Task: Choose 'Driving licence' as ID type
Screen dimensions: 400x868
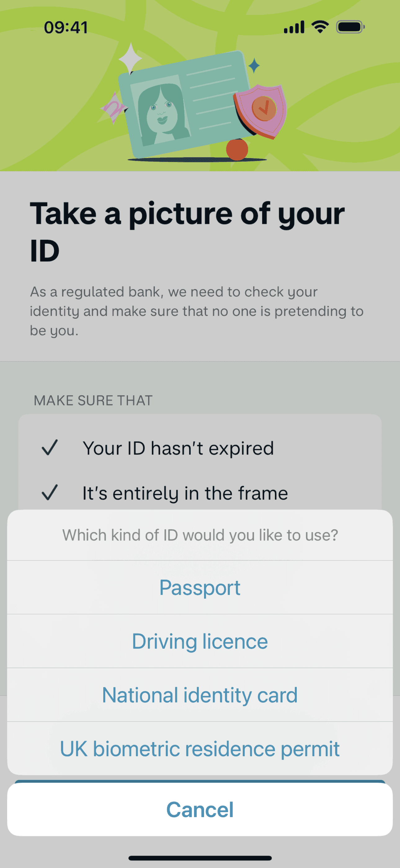Action: 200,641
